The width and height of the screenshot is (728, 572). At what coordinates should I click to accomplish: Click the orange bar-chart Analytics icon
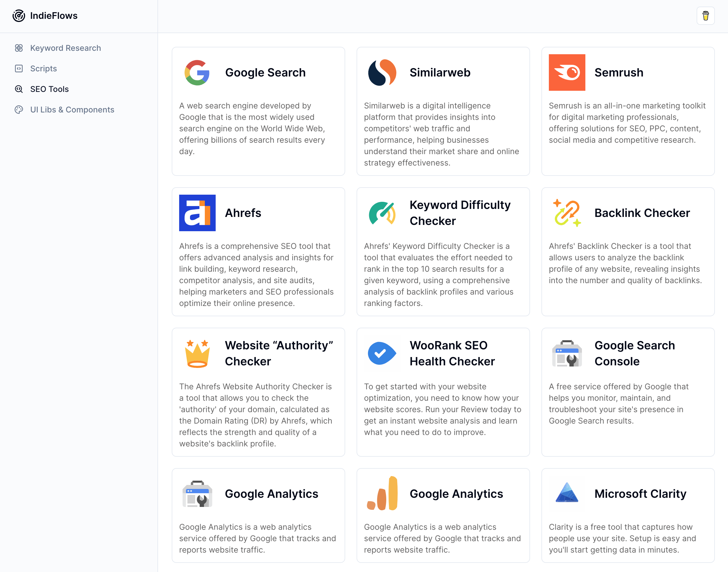tap(382, 494)
